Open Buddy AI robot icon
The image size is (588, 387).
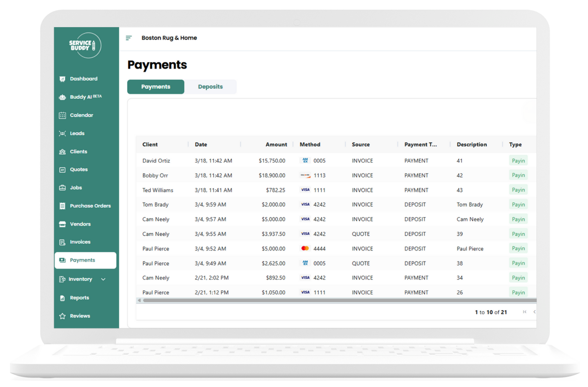pos(62,97)
